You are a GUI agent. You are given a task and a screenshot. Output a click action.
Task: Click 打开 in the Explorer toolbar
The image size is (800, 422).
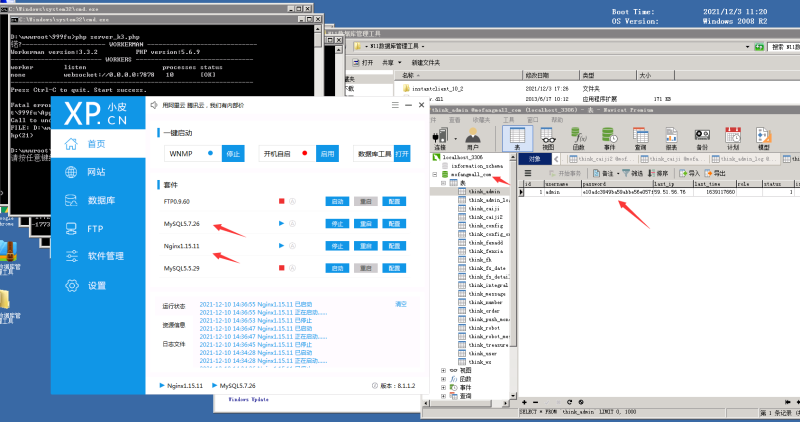click(x=363, y=63)
